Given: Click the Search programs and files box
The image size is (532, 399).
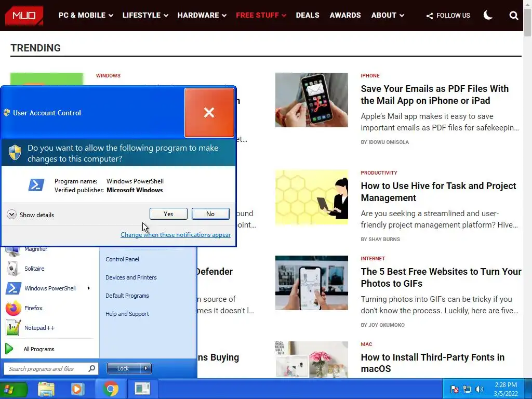Looking at the screenshot, I should pos(51,368).
